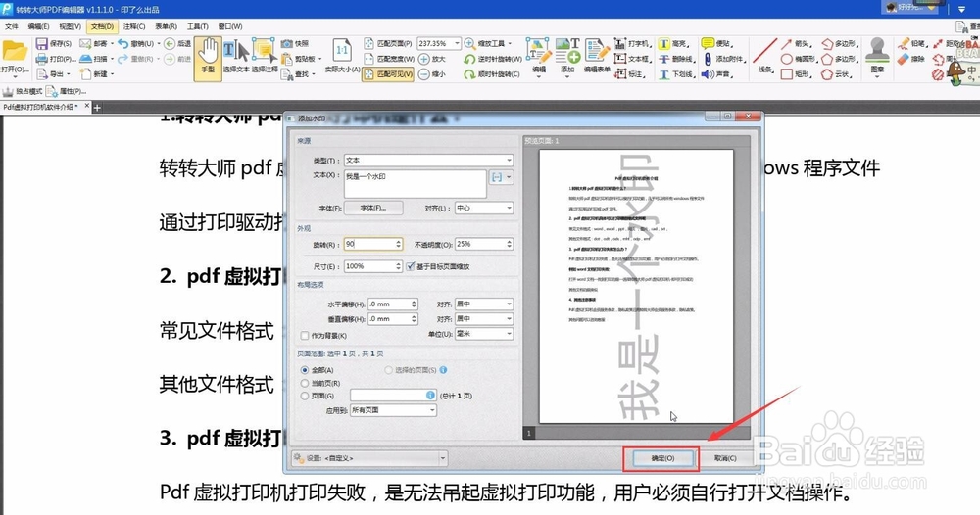Open the 文件 menu
980x515 pixels.
12,26
